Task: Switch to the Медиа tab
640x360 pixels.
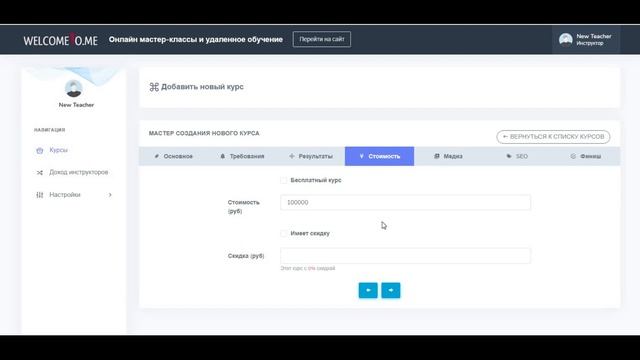Action: click(448, 156)
